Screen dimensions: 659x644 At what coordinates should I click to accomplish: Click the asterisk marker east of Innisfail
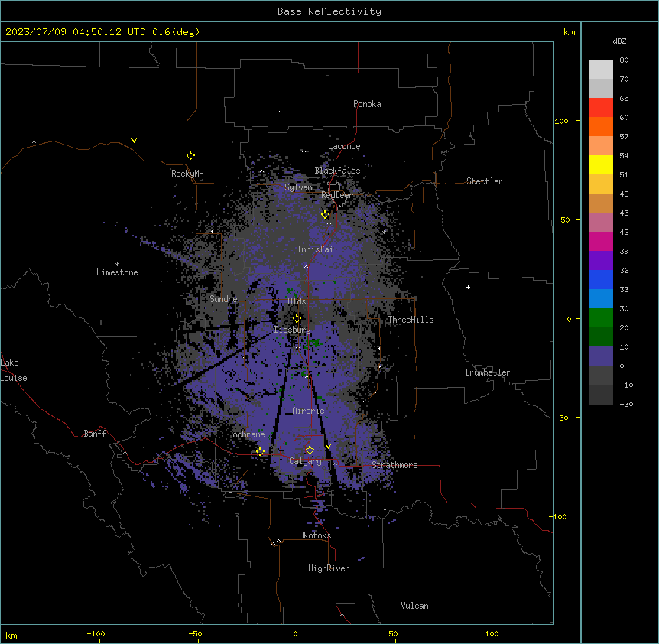(384, 232)
